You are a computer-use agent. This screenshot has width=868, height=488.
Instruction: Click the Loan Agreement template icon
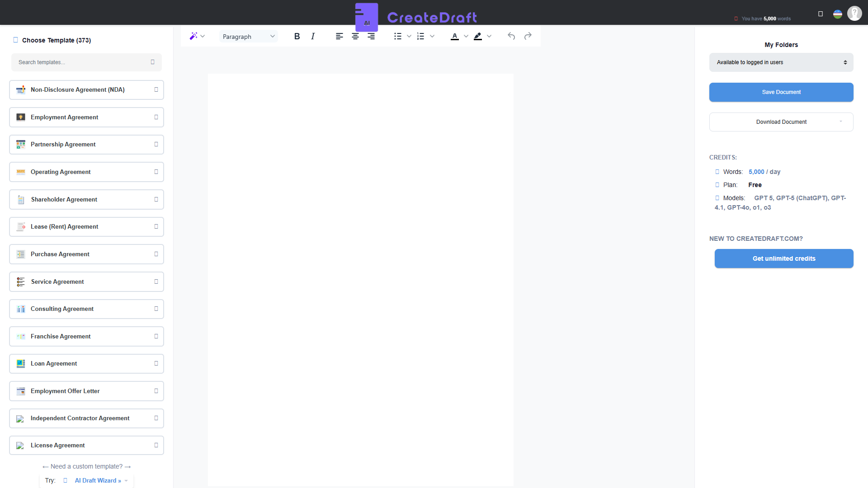[x=21, y=364]
